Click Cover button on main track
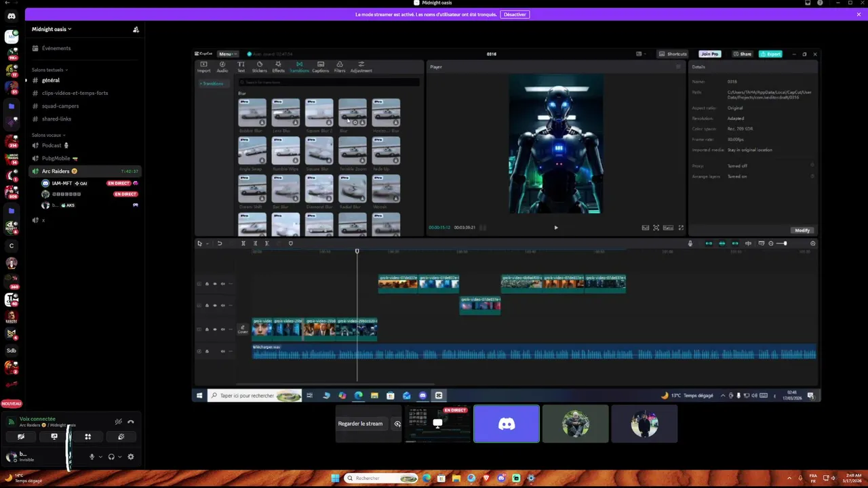Viewport: 868px width, 488px height. coord(243,329)
